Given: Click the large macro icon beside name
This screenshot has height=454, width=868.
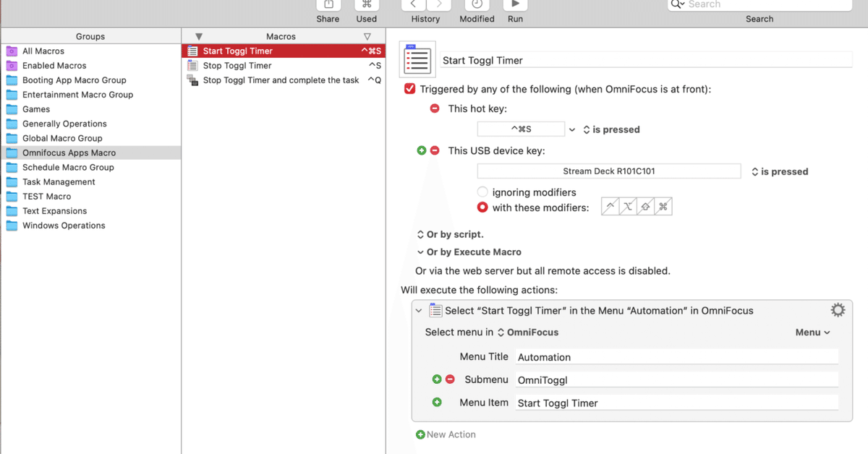Looking at the screenshot, I should 417,59.
